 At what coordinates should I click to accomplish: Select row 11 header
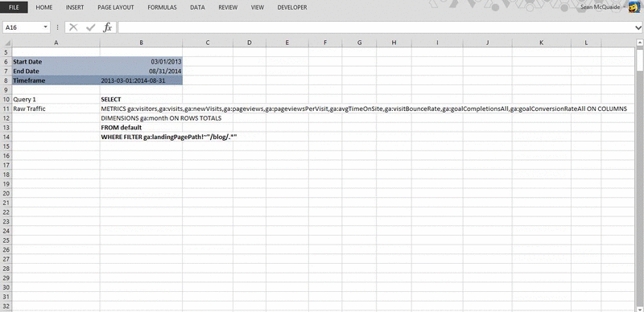(x=6, y=109)
